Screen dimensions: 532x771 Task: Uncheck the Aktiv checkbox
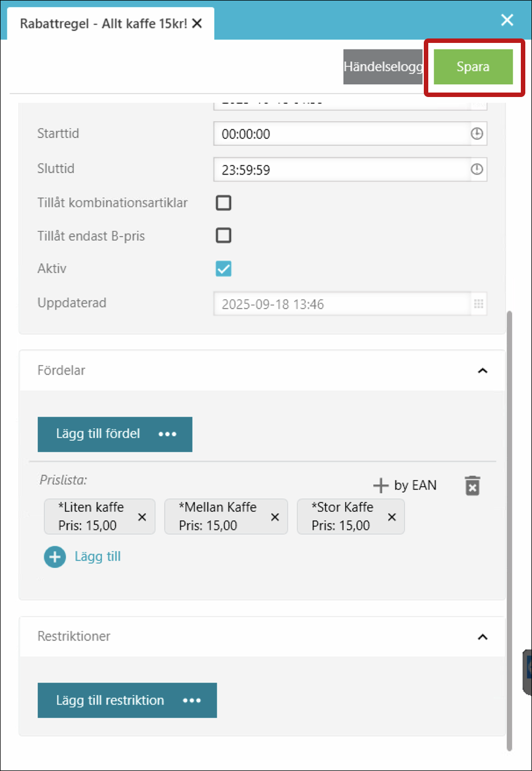pyautogui.click(x=224, y=269)
